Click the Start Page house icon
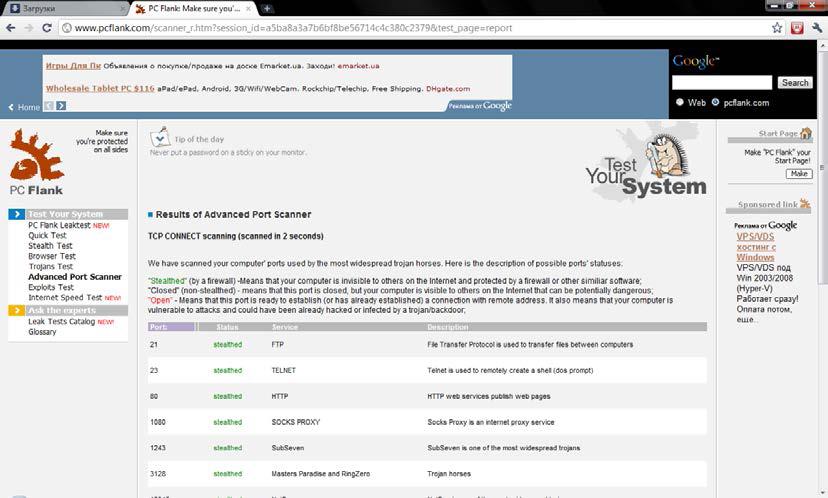828x498 pixels. click(805, 133)
